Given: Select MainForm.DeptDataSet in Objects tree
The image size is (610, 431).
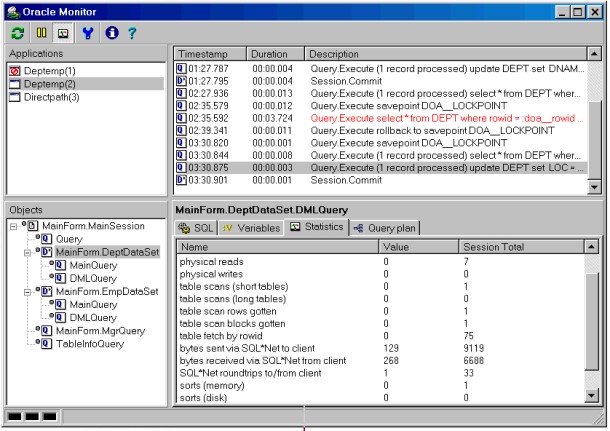Looking at the screenshot, I should point(107,252).
